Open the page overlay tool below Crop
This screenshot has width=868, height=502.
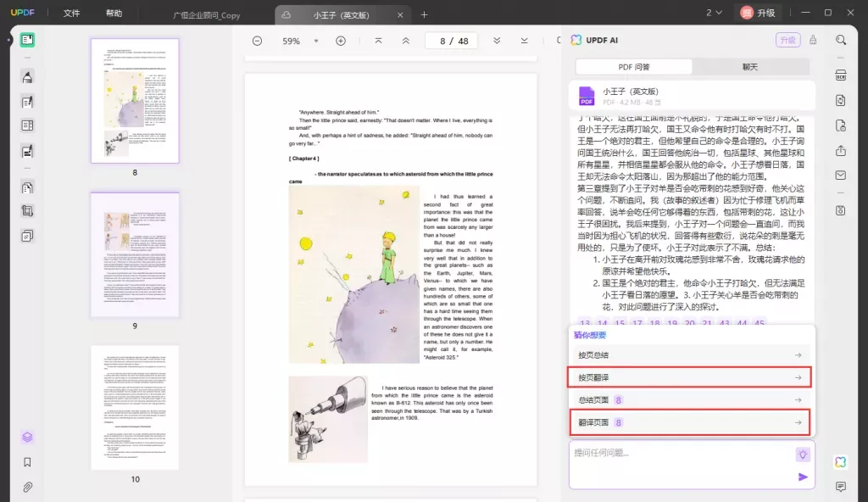(x=27, y=236)
